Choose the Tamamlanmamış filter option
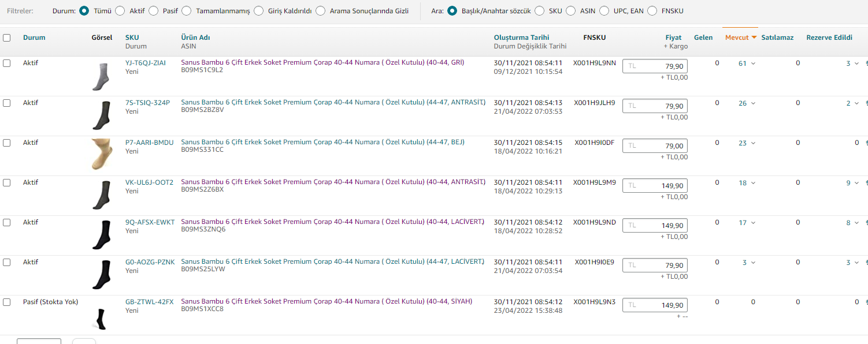Viewport: 868px width, 344px height. (x=187, y=10)
